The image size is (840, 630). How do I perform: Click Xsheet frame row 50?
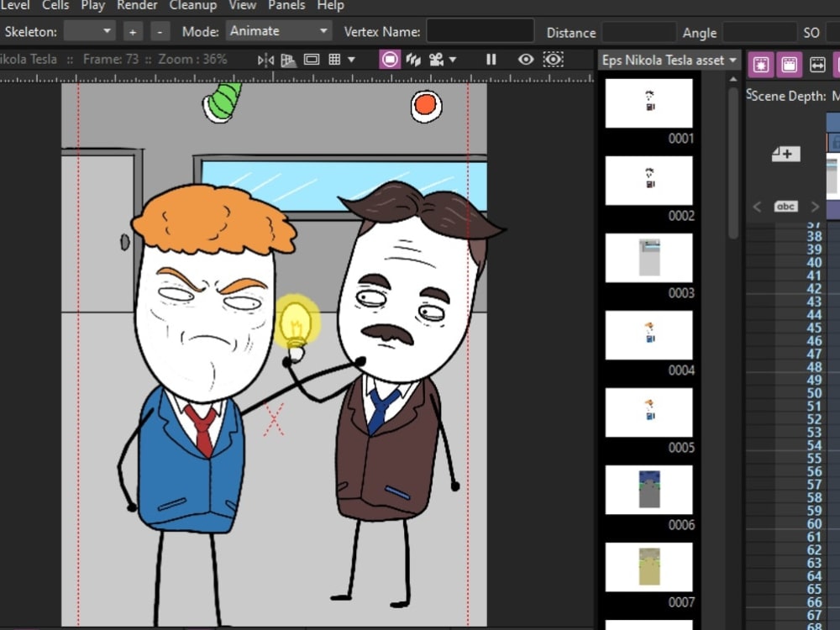(x=814, y=393)
